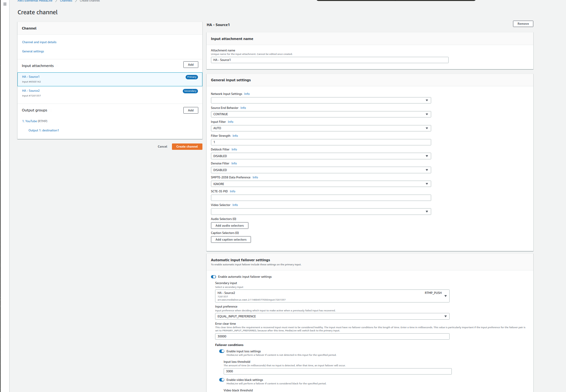Open the Secondary input HA - Source2 dropdown

coord(332,296)
